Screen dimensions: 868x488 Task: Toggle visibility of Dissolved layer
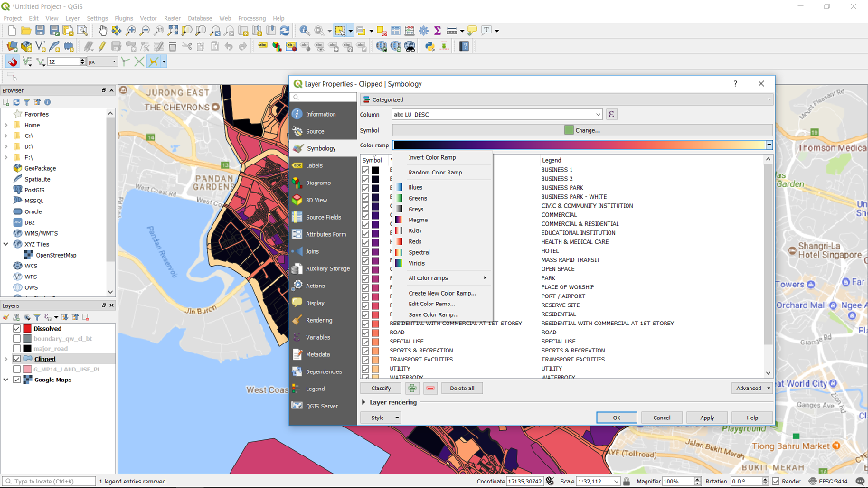(x=16, y=328)
